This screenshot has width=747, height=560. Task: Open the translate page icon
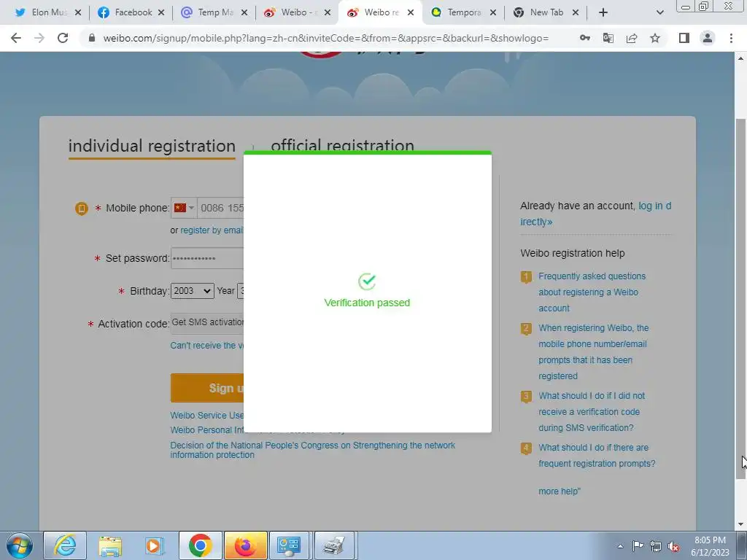point(608,38)
